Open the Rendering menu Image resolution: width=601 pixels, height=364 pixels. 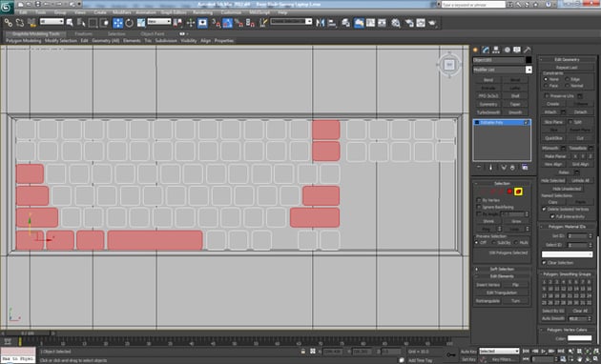pyautogui.click(x=203, y=12)
